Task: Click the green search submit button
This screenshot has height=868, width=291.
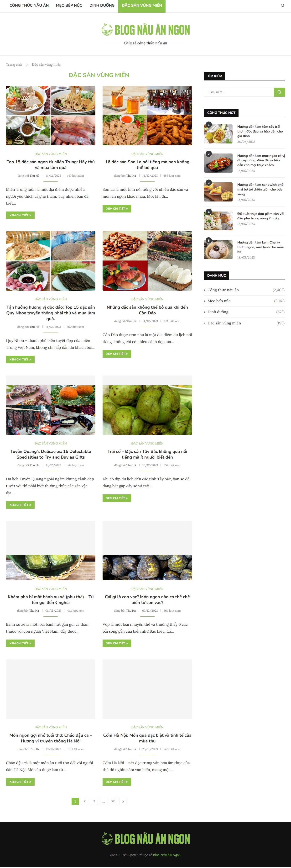Action: 279,92
